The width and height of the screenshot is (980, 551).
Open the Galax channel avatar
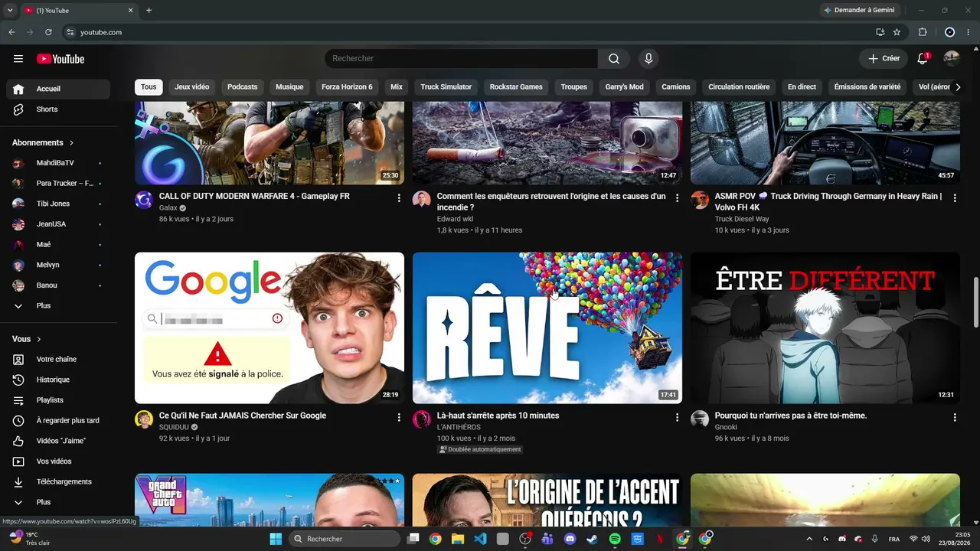144,200
